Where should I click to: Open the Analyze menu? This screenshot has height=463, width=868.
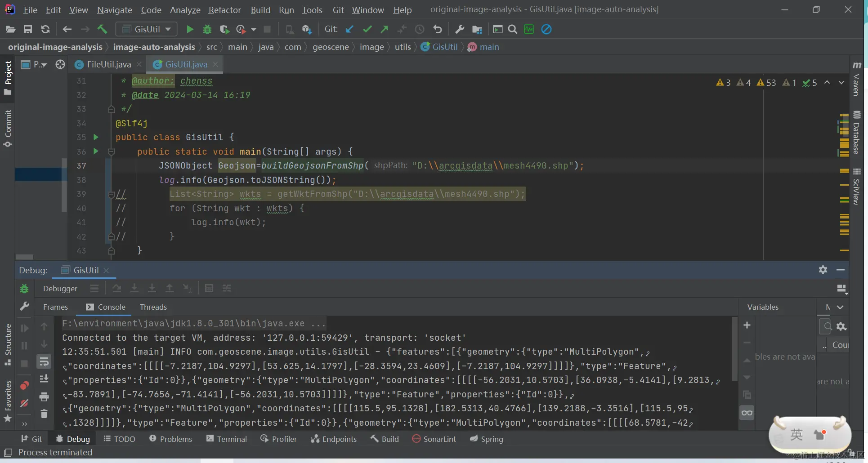click(185, 10)
